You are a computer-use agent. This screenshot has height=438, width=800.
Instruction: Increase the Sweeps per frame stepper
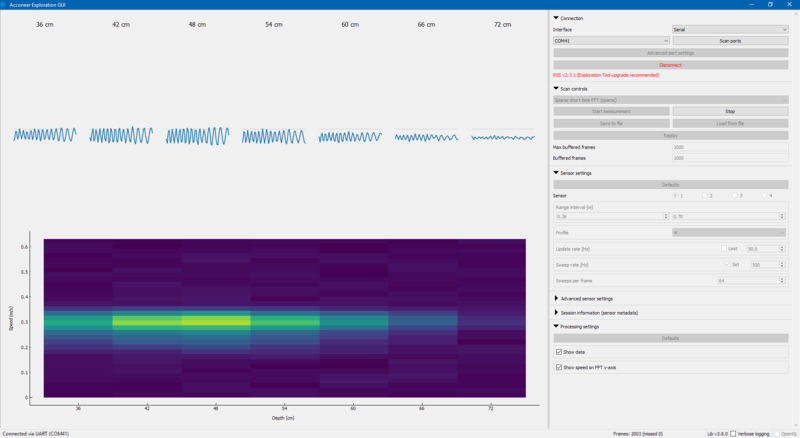tap(782, 279)
